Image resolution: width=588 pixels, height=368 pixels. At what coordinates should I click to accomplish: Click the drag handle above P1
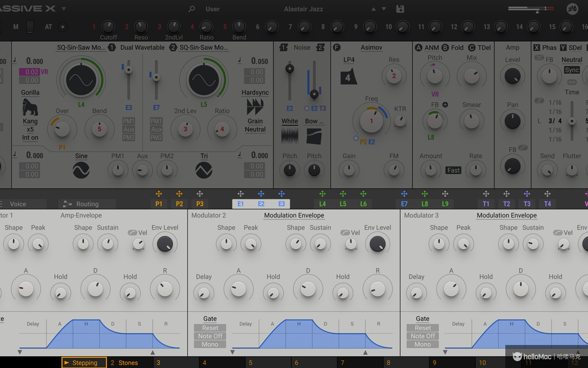point(158,194)
